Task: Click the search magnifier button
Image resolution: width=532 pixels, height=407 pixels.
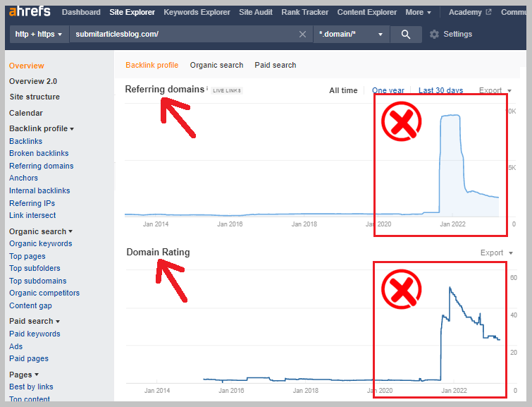Action: (406, 35)
